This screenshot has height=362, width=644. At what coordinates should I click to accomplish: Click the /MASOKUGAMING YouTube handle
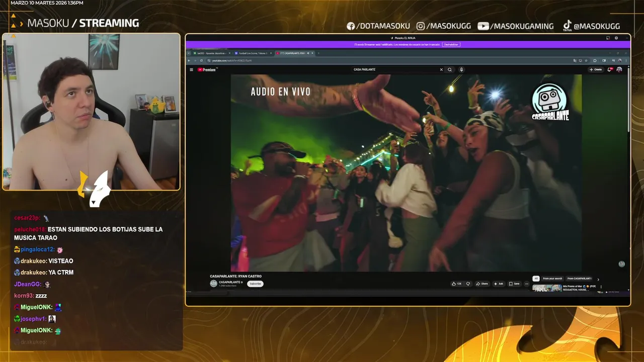click(x=516, y=26)
